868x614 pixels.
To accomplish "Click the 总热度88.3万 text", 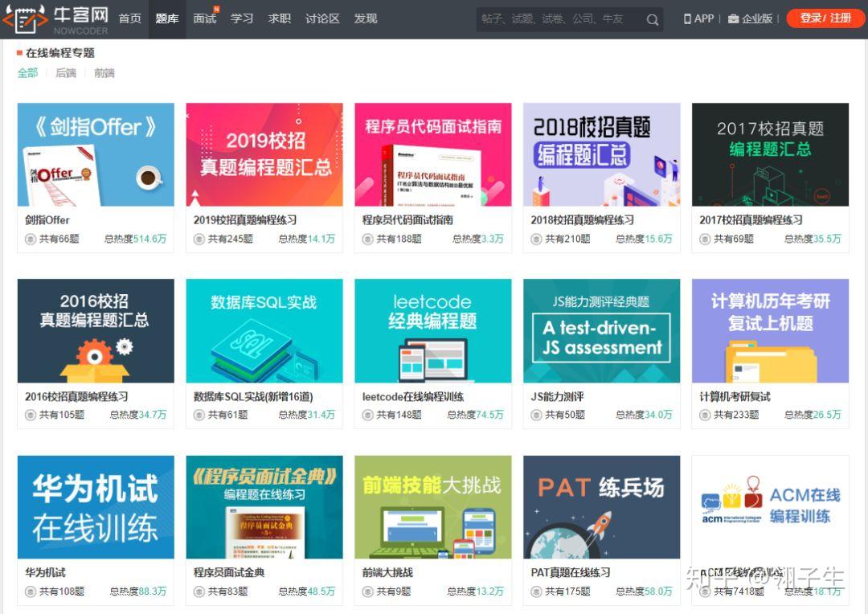I will (x=138, y=591).
